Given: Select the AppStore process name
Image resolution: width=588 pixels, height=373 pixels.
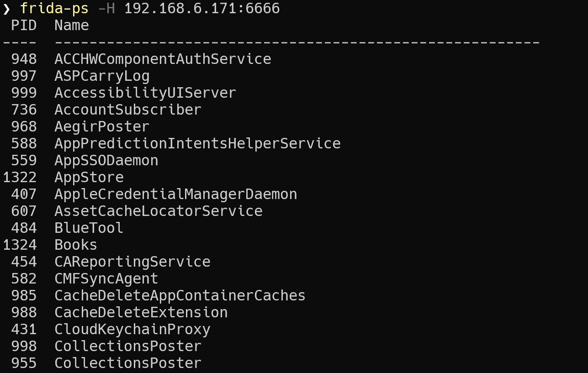Looking at the screenshot, I should (x=89, y=177).
